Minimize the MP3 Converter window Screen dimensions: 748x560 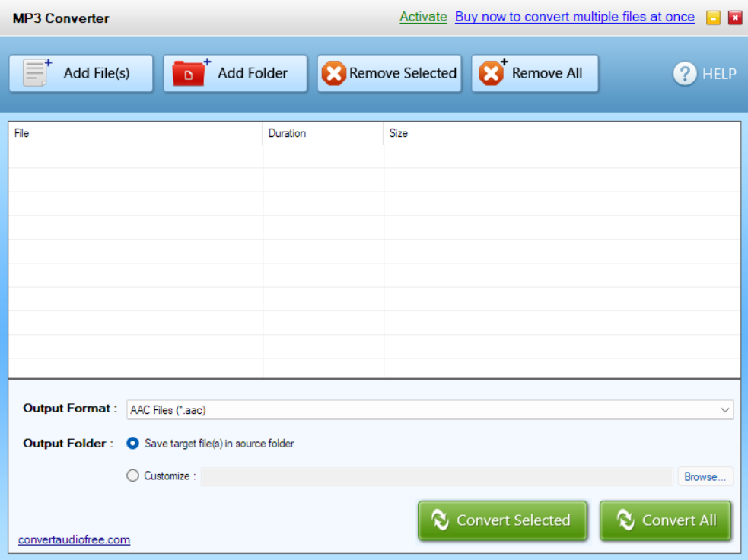(x=713, y=17)
